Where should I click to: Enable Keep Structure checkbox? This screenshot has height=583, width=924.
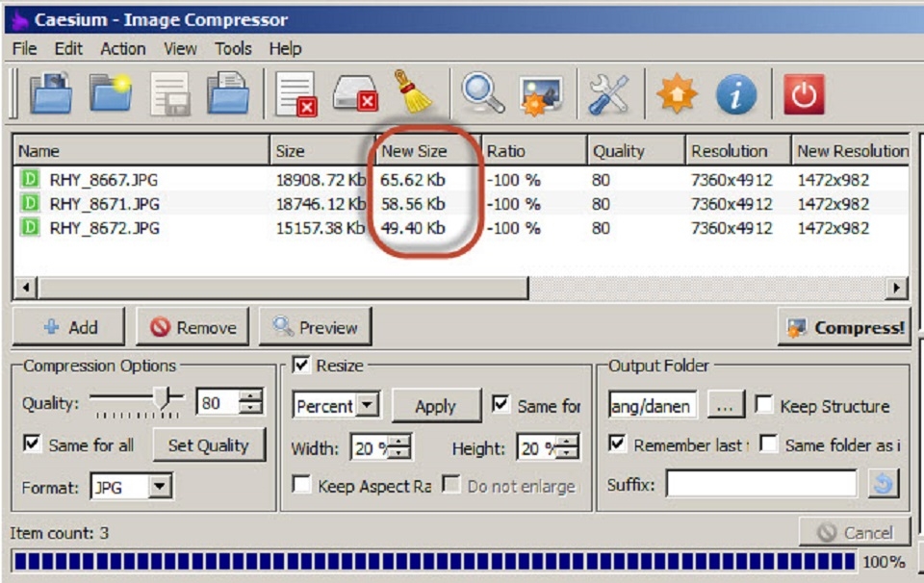click(764, 404)
